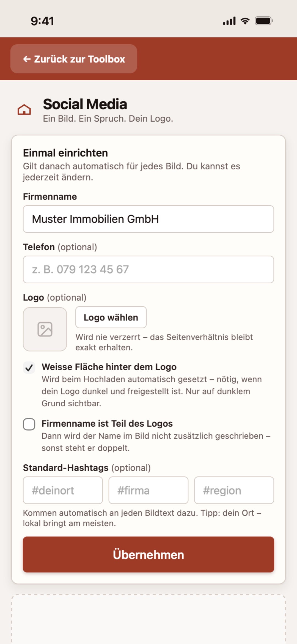Click the 'Kommen automatisch an jeden Bildtext' tip
Screen dimensions: 297x644
[x=142, y=518]
